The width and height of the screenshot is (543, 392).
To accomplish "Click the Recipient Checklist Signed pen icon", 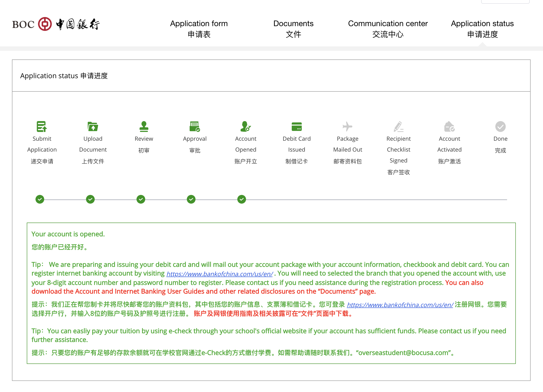I will coord(399,127).
